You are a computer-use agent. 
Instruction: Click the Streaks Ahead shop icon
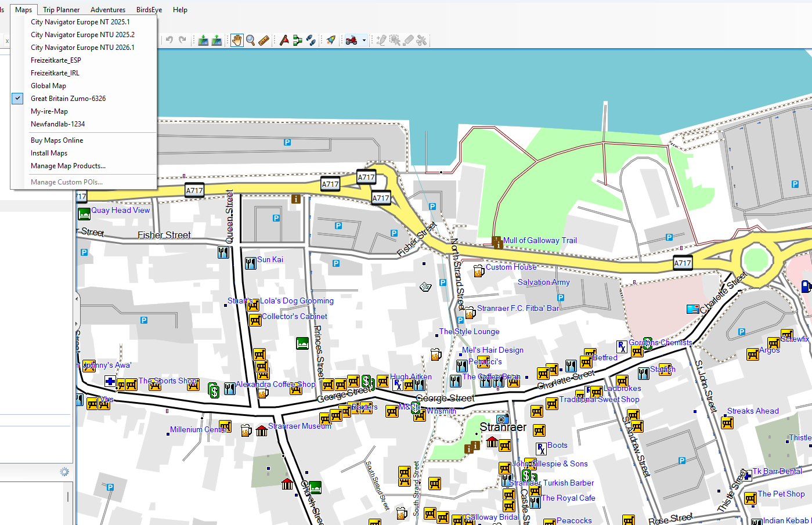point(727,423)
